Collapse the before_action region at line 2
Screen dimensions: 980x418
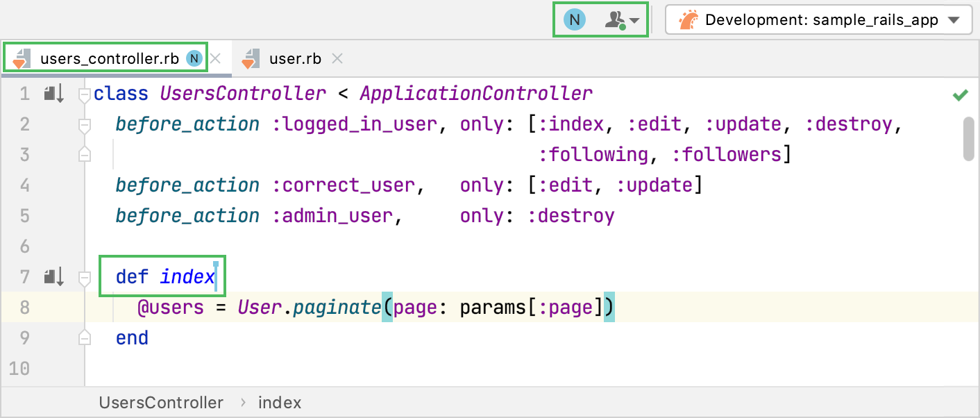(x=84, y=126)
